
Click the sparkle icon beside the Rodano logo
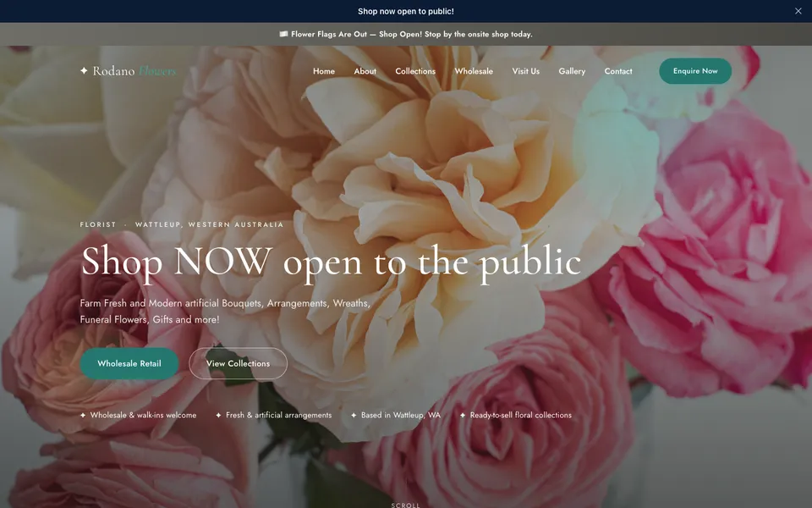[84, 70]
